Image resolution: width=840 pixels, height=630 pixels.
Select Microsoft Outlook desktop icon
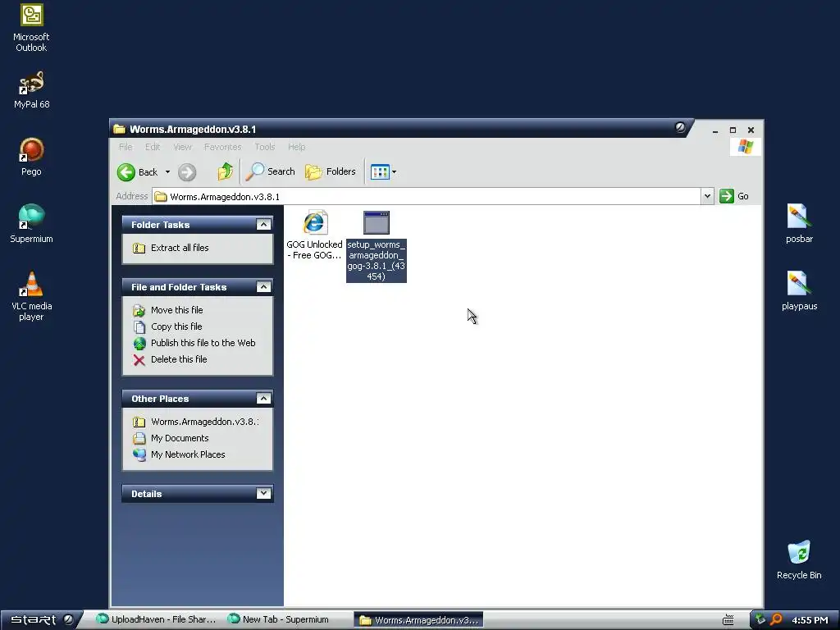[31, 28]
